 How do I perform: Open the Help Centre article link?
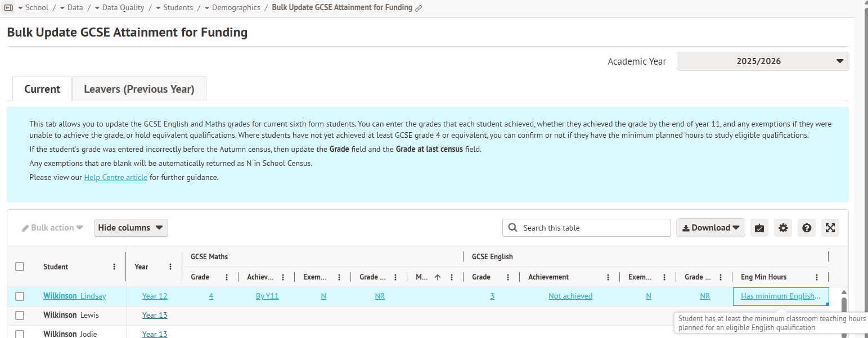pyautogui.click(x=115, y=177)
